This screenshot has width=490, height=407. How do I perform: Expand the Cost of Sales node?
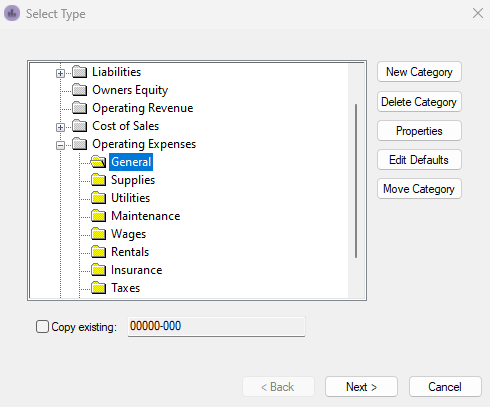point(60,127)
